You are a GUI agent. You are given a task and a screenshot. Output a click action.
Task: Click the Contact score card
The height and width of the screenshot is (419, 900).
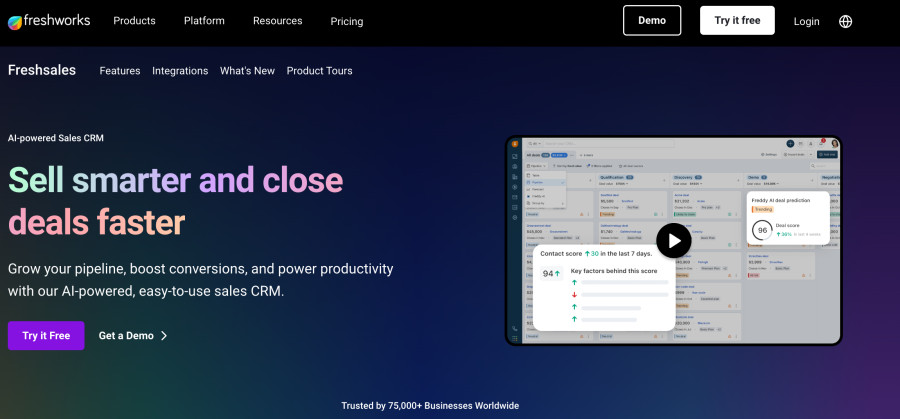click(x=604, y=287)
